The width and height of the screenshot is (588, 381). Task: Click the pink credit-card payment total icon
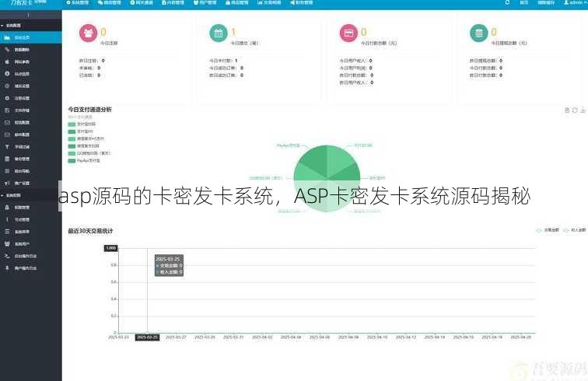coord(348,33)
